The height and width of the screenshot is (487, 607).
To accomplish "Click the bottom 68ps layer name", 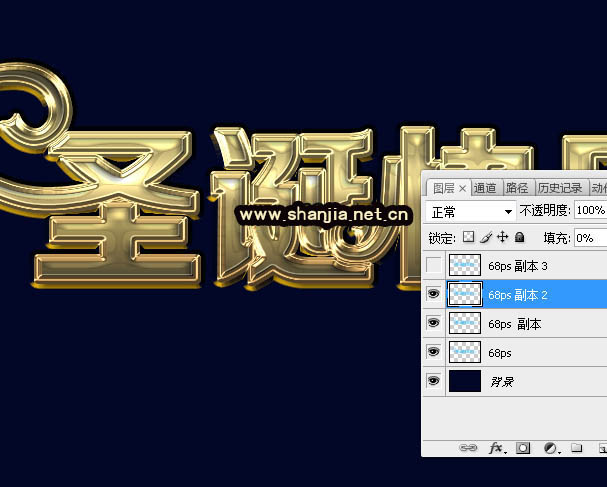I will [x=500, y=353].
